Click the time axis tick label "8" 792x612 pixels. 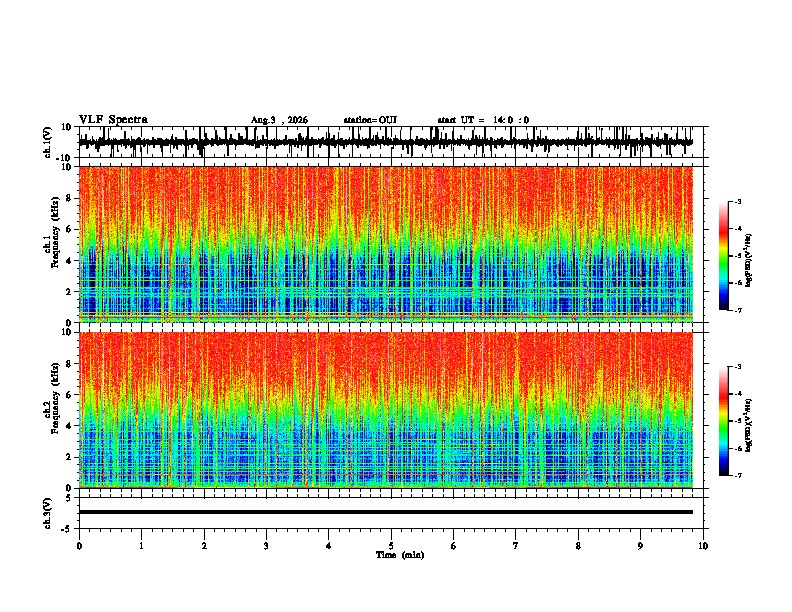click(578, 546)
